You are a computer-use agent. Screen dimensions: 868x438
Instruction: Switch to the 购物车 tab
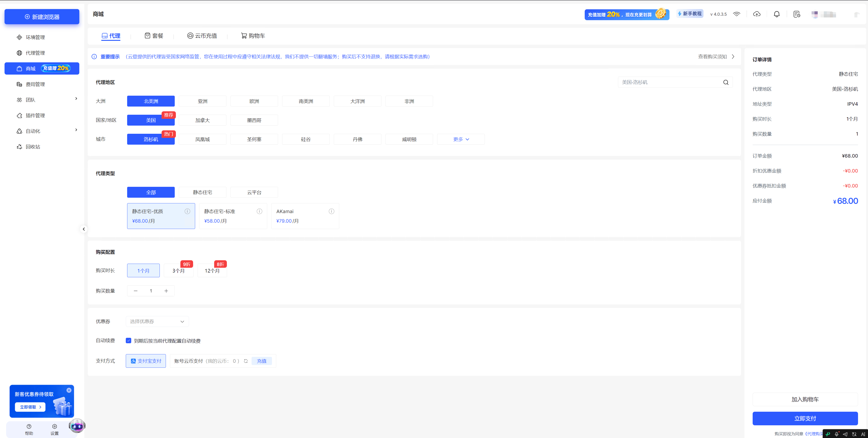253,36
